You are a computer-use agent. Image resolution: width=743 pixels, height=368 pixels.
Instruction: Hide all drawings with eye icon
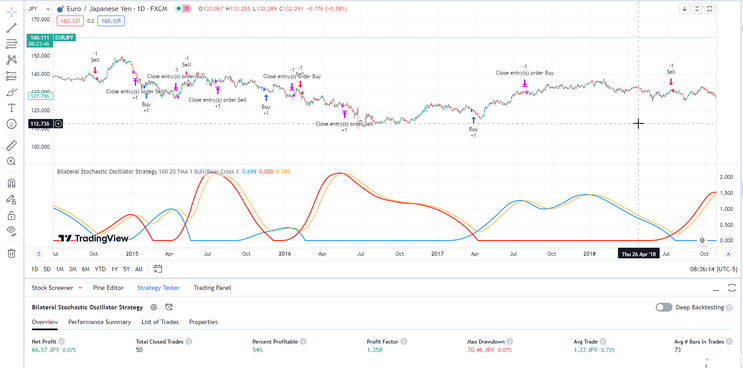(x=11, y=231)
